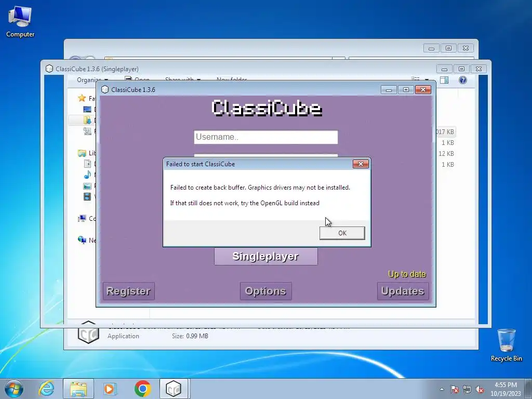532x399 pixels.
Task: Click the ClassiCube 1.3.6 launcher title icon
Action: pos(105,89)
